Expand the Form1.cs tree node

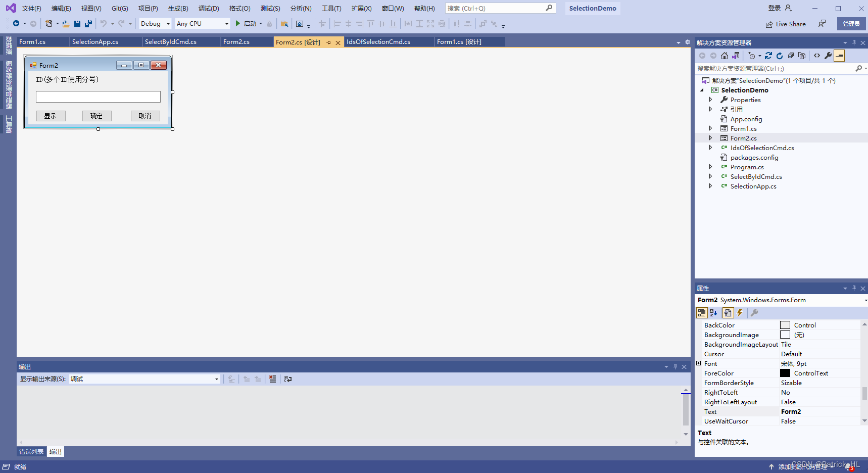pyautogui.click(x=710, y=128)
